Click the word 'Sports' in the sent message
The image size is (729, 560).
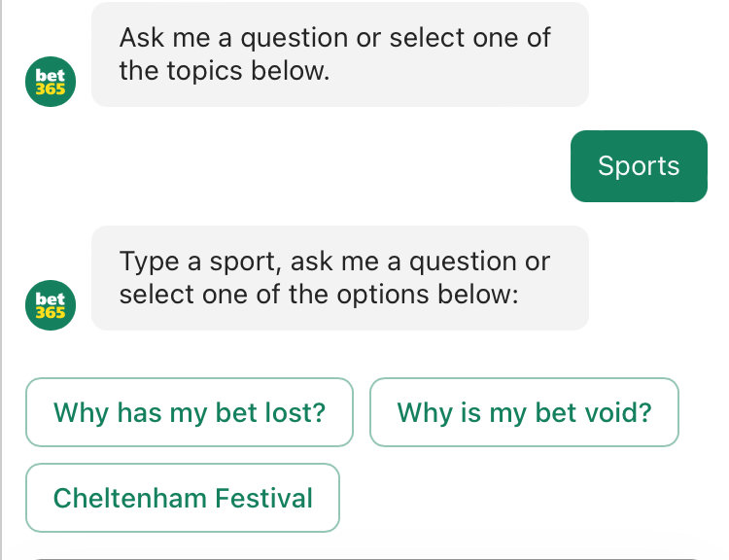pos(639,166)
